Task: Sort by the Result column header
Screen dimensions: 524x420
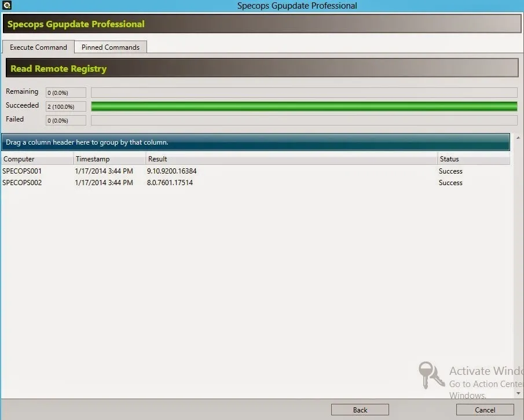Action: [x=292, y=159]
